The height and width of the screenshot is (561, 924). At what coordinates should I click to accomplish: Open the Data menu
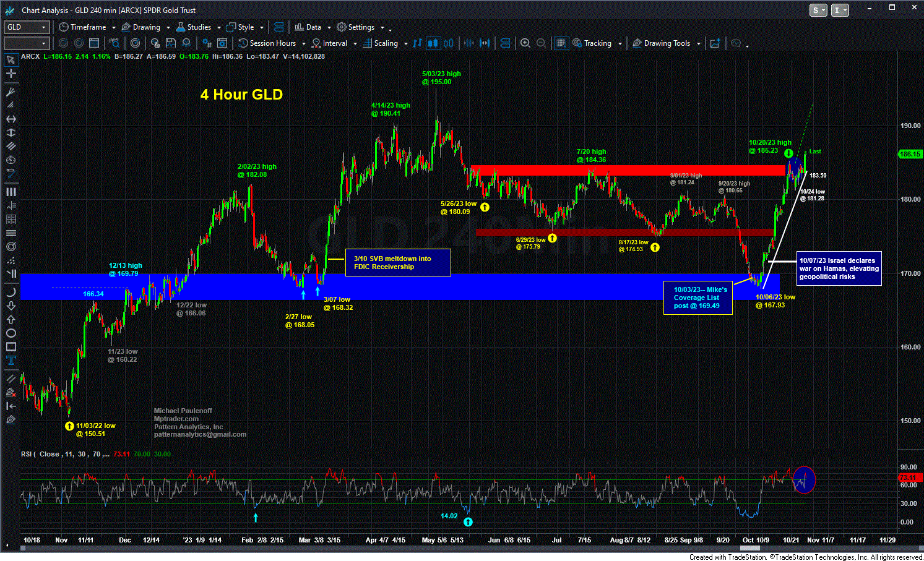(x=308, y=27)
